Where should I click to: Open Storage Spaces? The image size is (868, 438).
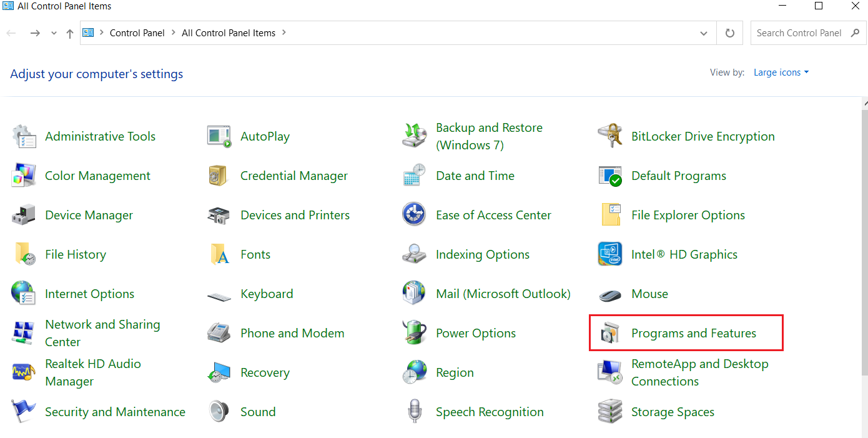click(x=673, y=411)
